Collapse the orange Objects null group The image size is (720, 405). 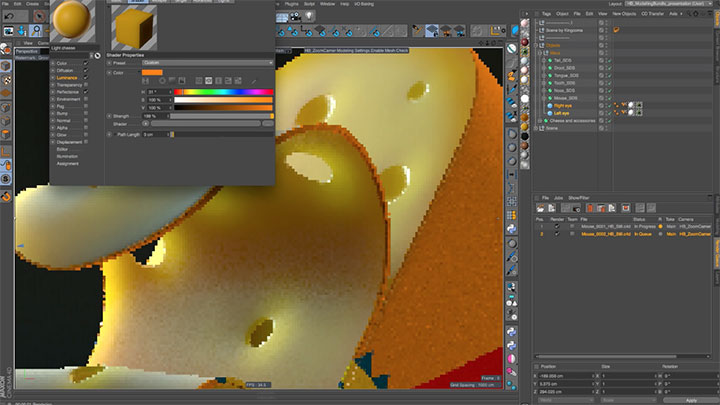click(x=536, y=45)
